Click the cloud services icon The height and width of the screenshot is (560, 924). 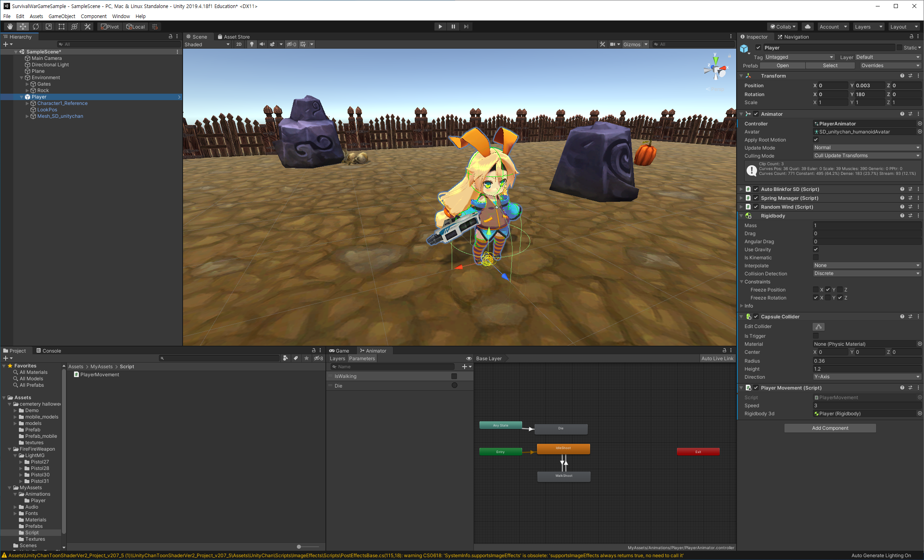pos(807,27)
